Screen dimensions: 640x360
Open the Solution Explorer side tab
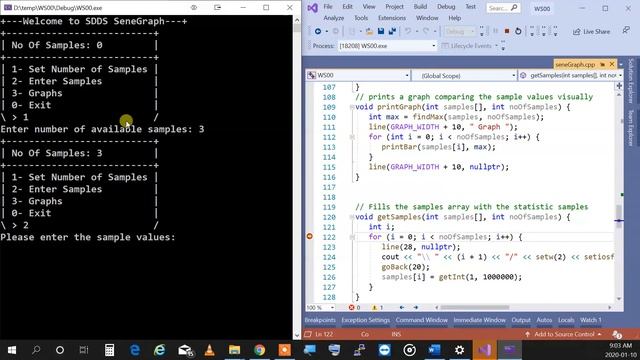click(x=631, y=80)
